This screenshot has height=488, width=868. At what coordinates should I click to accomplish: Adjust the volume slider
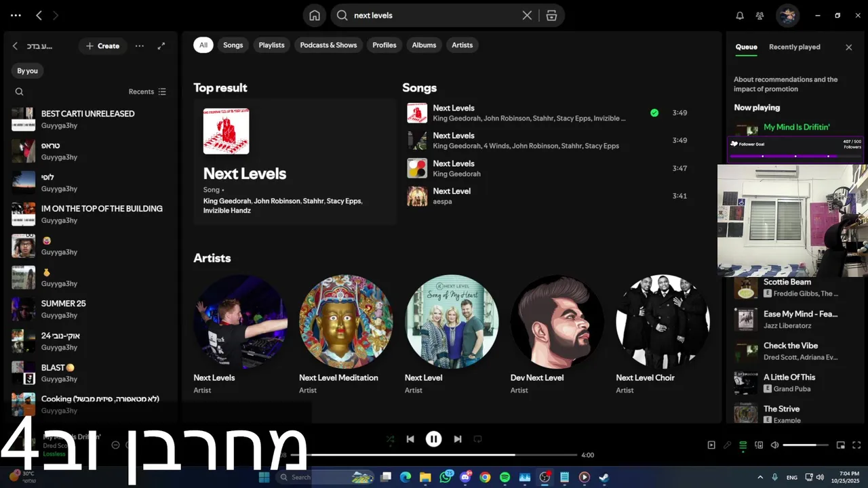click(806, 445)
